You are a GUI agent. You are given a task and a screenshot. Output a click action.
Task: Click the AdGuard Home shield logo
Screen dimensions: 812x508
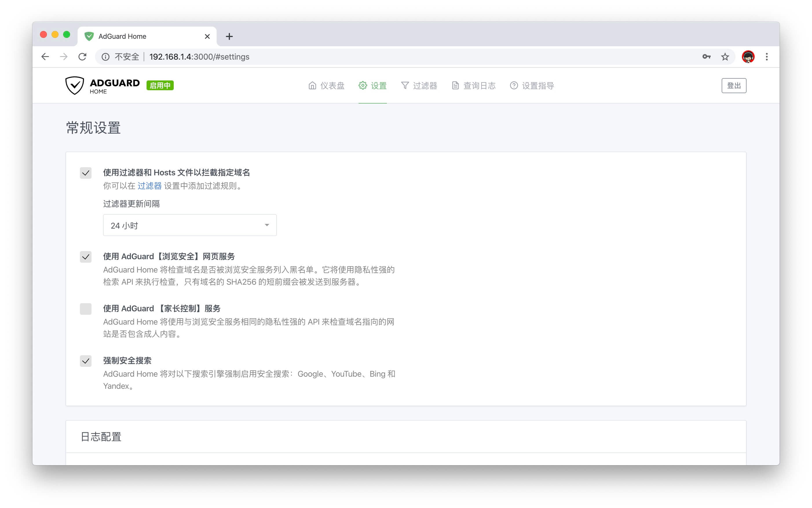(x=75, y=85)
